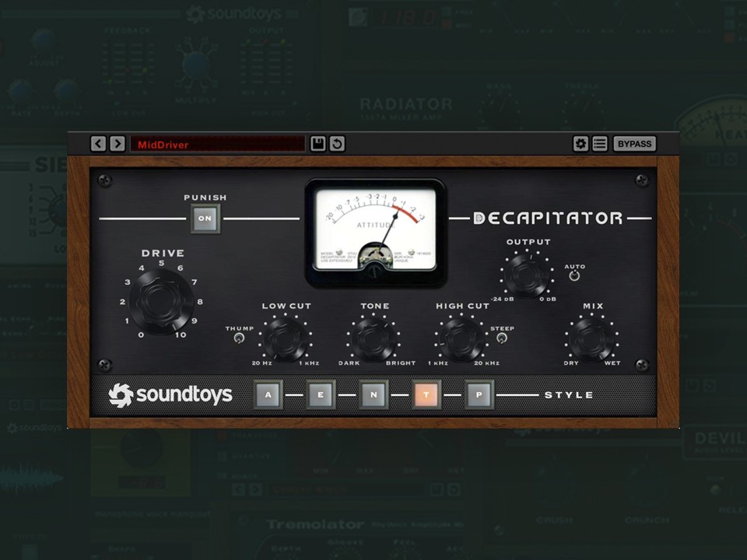The width and height of the screenshot is (747, 560).
Task: Select the lit style T button
Action: 426,394
